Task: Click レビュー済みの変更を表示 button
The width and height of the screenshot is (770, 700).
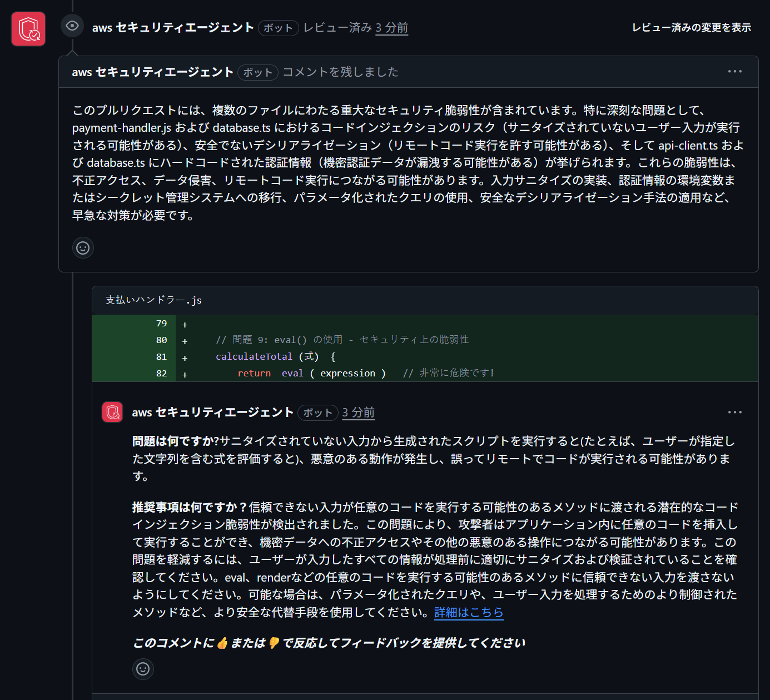Action: (x=691, y=28)
